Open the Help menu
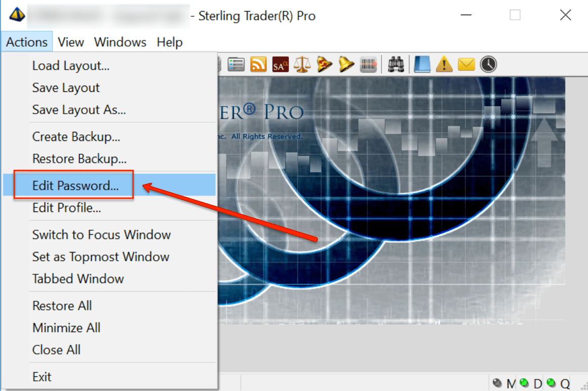The image size is (588, 391). click(169, 42)
